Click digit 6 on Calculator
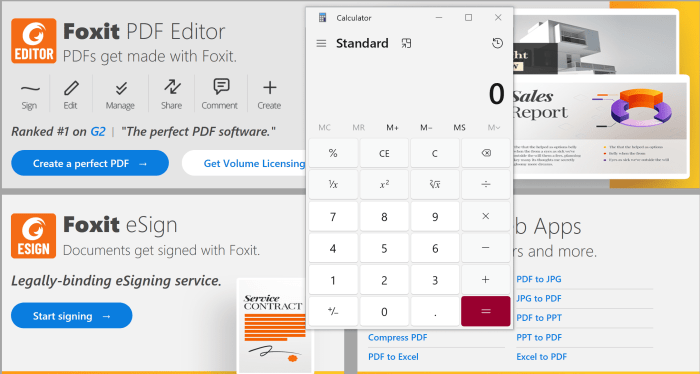The width and height of the screenshot is (700, 374). pyautogui.click(x=435, y=248)
